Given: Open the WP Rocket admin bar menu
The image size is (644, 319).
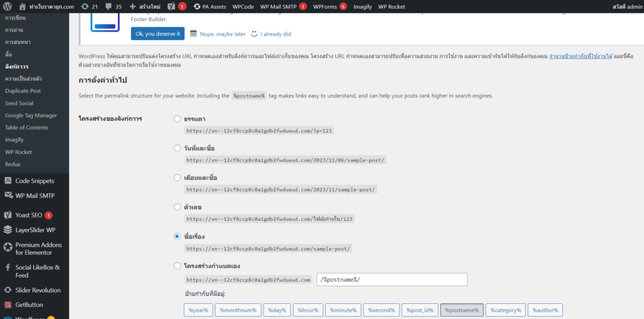Looking at the screenshot, I should (391, 6).
